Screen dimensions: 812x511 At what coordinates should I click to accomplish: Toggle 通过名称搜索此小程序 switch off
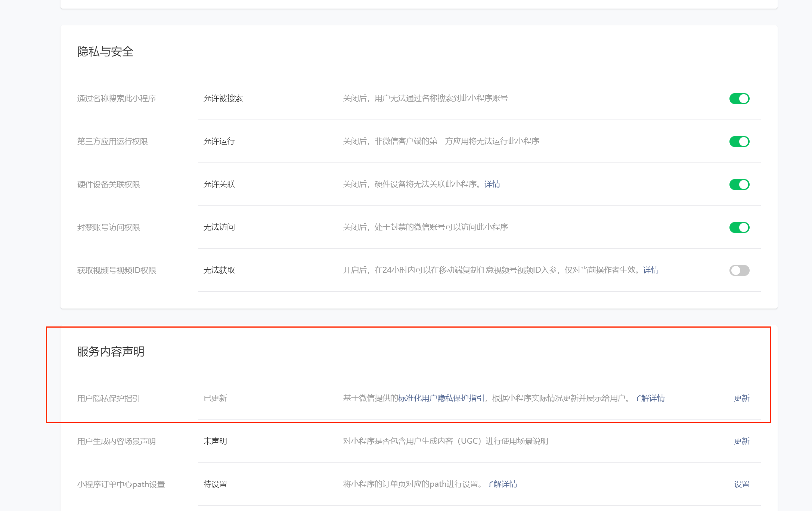(x=739, y=99)
